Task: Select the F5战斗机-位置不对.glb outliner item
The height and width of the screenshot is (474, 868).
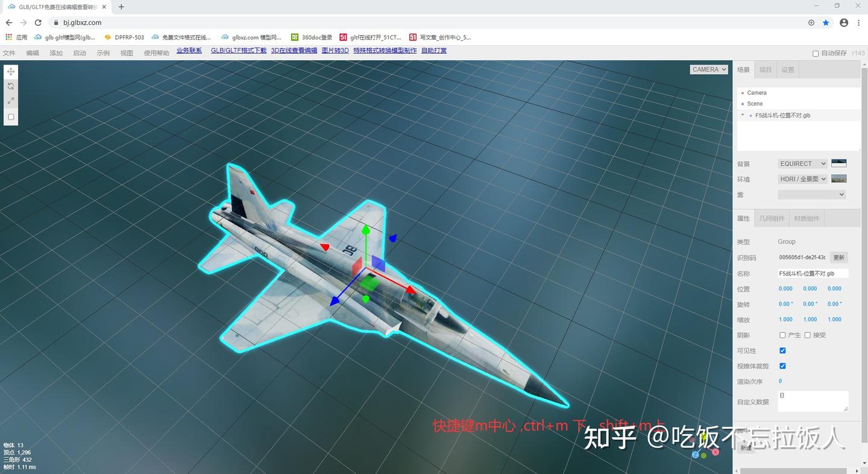Action: 799,115
